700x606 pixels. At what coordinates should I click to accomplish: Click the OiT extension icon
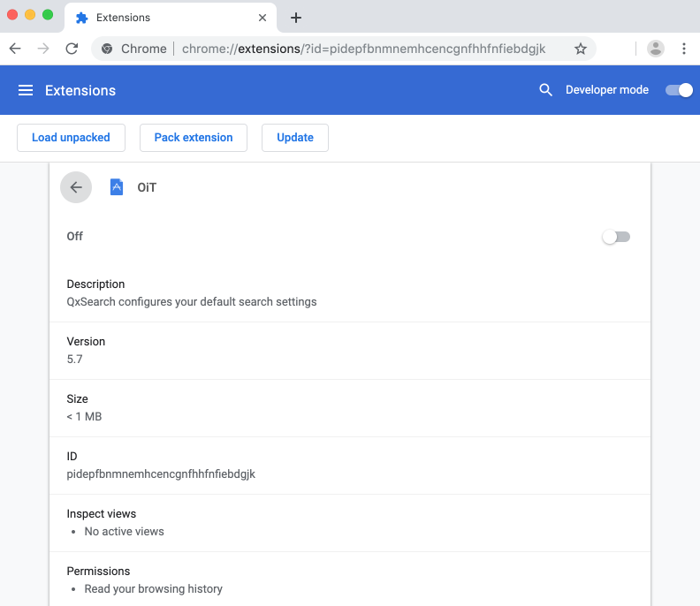(117, 187)
